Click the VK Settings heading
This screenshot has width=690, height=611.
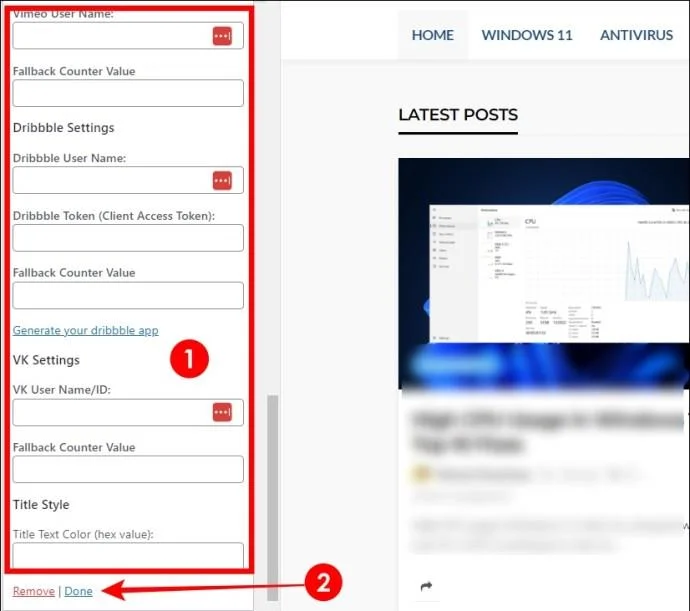point(46,360)
